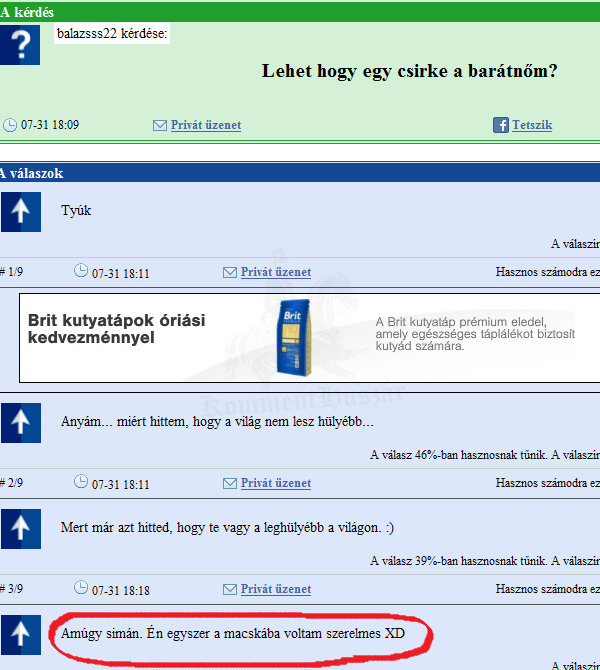This screenshot has width=600, height=670.
Task: Click the up arrow beside the "Mert már" answer
Action: tap(20, 529)
